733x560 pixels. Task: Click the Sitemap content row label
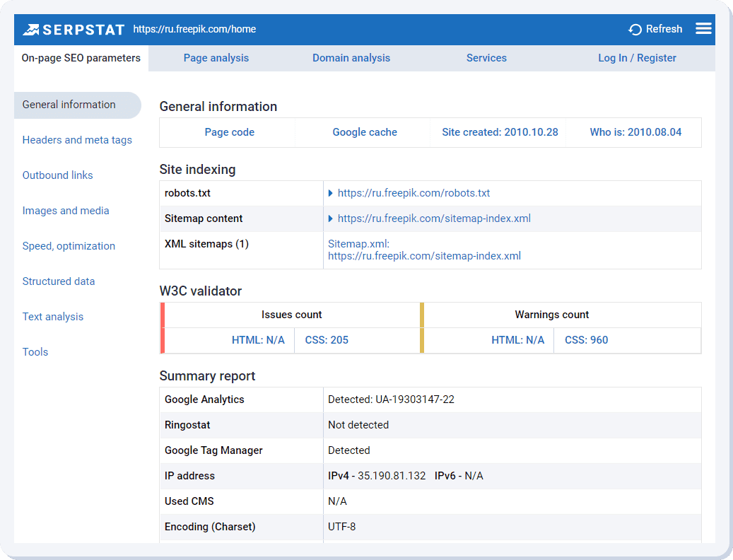click(x=204, y=218)
